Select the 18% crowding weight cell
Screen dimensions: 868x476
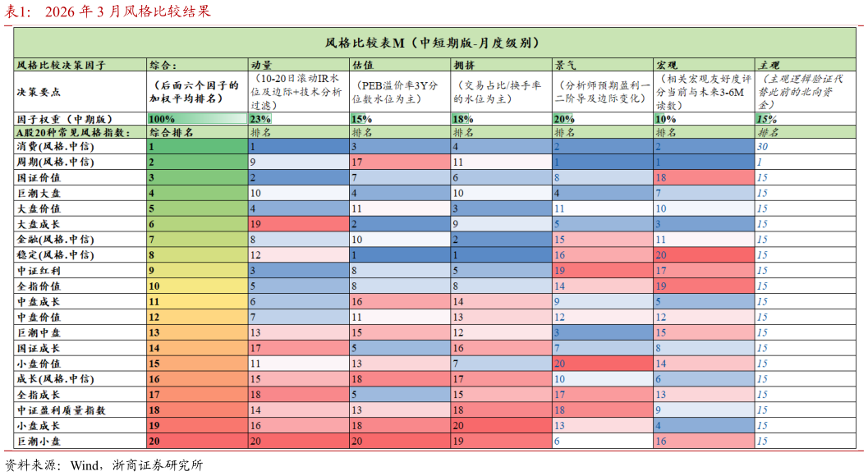coord(502,119)
